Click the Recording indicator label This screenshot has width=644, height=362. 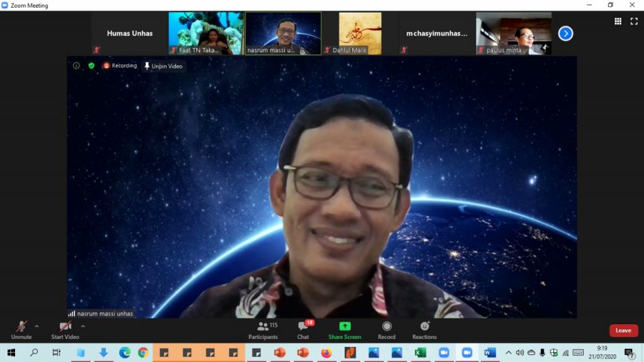point(120,65)
